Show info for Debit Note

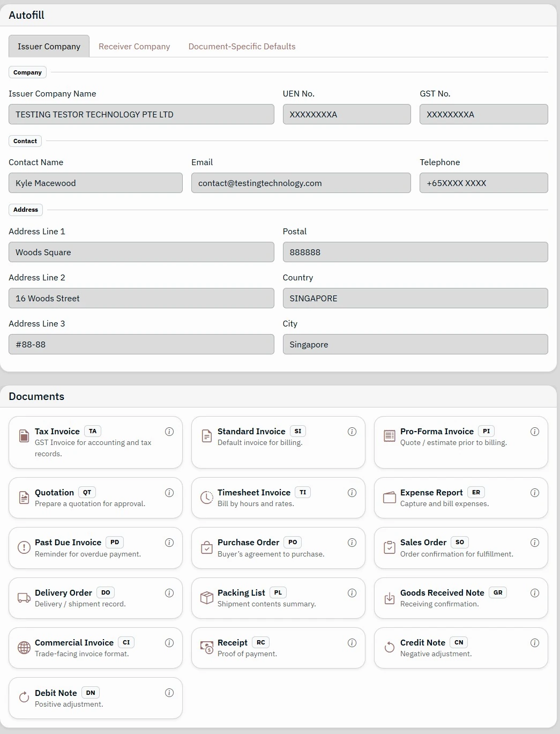(169, 693)
